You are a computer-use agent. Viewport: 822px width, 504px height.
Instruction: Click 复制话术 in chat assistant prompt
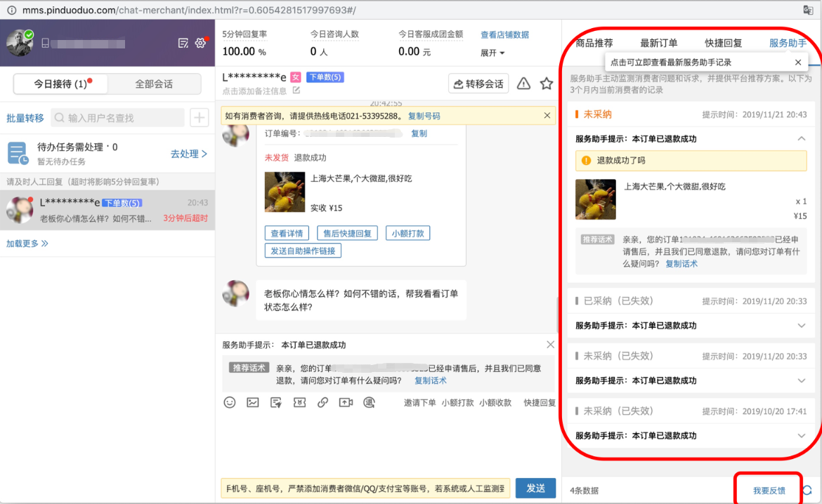point(431,381)
